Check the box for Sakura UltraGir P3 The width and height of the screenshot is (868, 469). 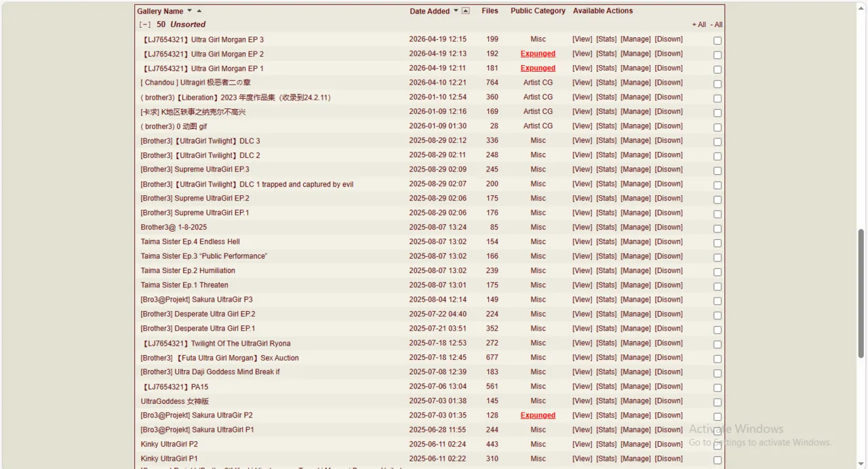[x=717, y=301]
